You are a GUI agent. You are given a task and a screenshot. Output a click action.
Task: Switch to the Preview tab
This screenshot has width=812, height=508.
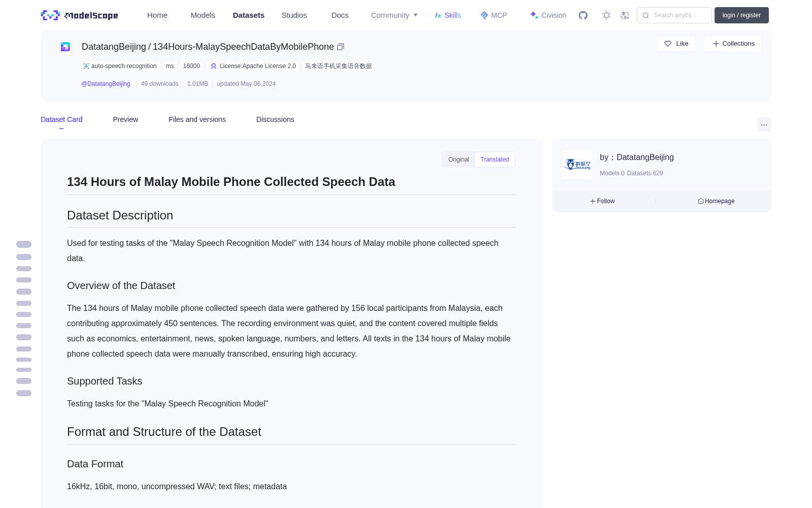(125, 119)
